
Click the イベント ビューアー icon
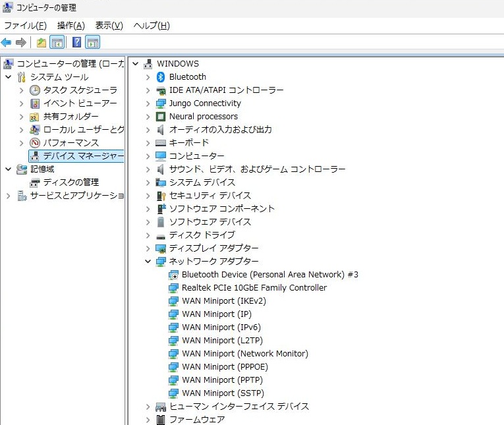pyautogui.click(x=35, y=103)
